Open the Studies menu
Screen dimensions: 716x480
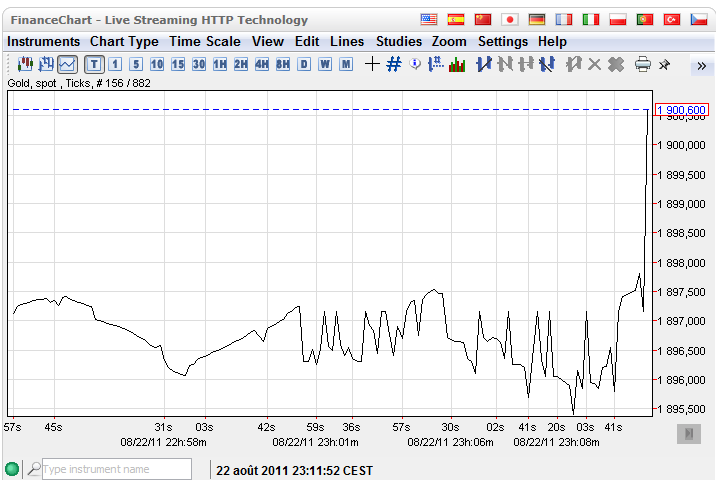(x=399, y=41)
